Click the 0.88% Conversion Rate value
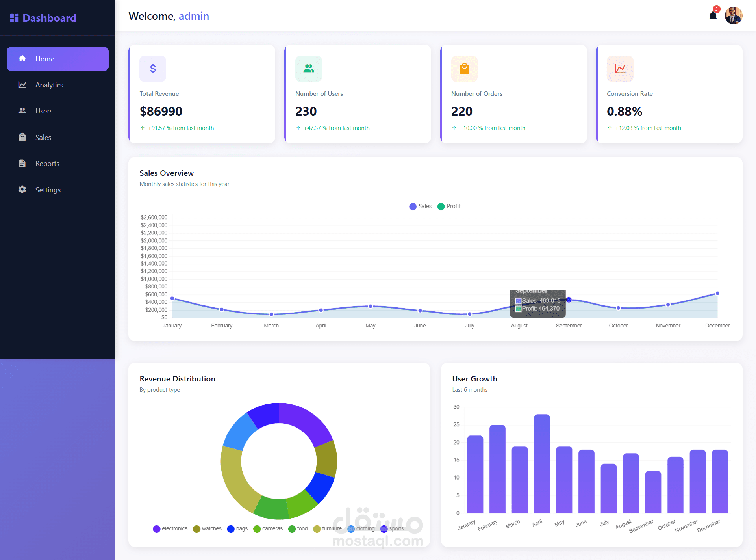The width and height of the screenshot is (756, 560). coord(624,112)
